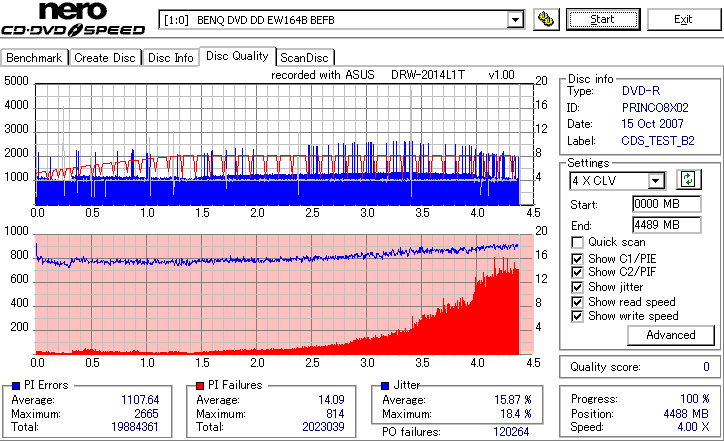The width and height of the screenshot is (724, 441).
Task: Click the Jitter maximum 18.4 %
Action: click(516, 414)
